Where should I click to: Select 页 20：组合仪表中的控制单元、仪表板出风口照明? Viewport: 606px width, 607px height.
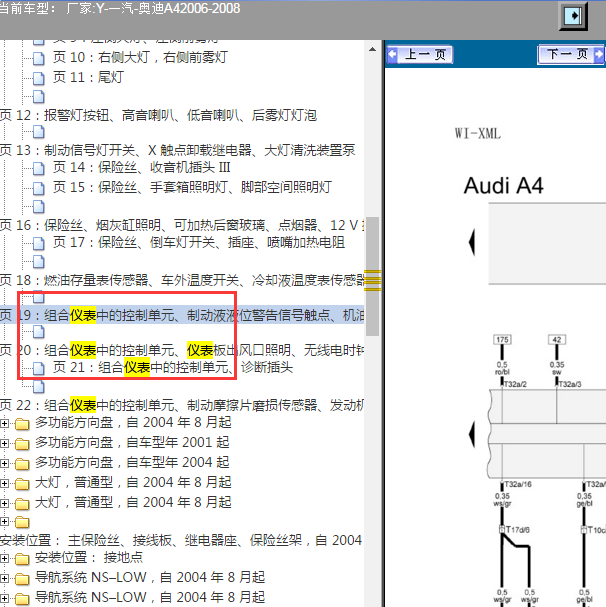182,350
